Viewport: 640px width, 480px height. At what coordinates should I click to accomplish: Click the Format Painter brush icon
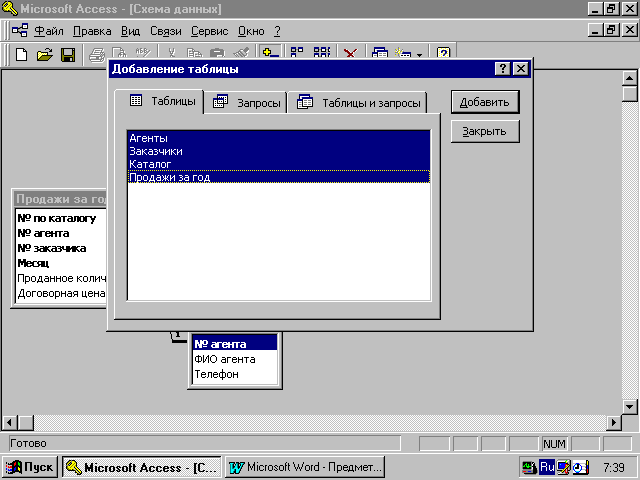(x=241, y=54)
